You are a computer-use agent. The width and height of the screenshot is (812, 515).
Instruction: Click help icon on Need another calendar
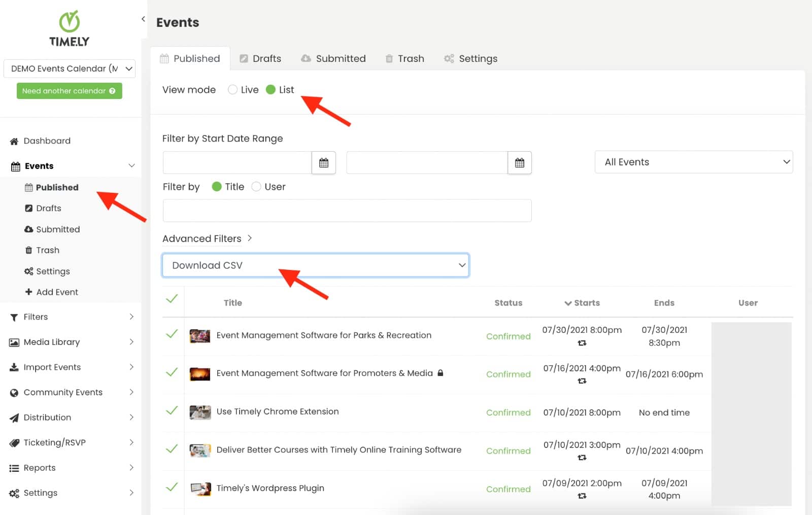click(112, 91)
